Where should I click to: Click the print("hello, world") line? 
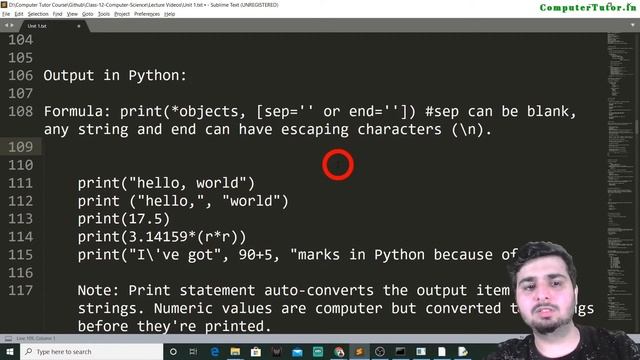tap(166, 183)
